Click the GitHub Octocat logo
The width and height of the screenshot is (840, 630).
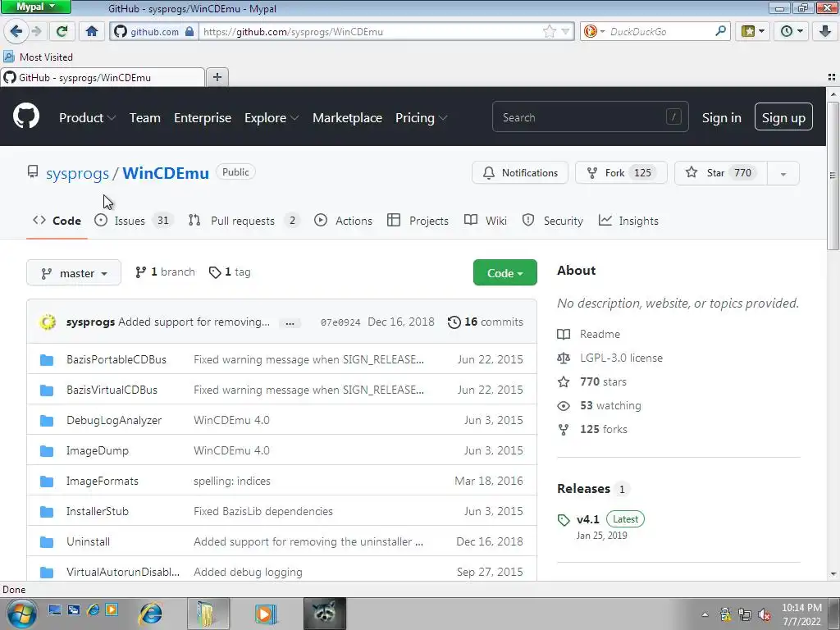pyautogui.click(x=26, y=116)
